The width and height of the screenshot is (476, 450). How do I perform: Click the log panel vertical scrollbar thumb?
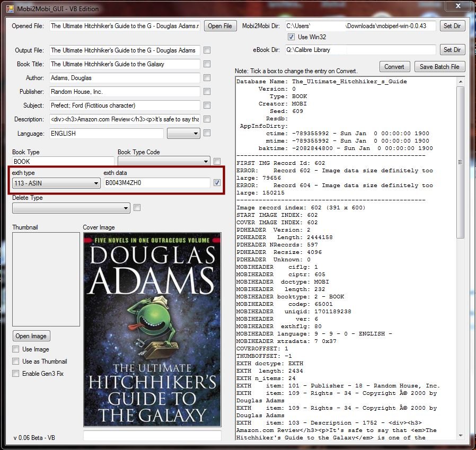[461, 162]
